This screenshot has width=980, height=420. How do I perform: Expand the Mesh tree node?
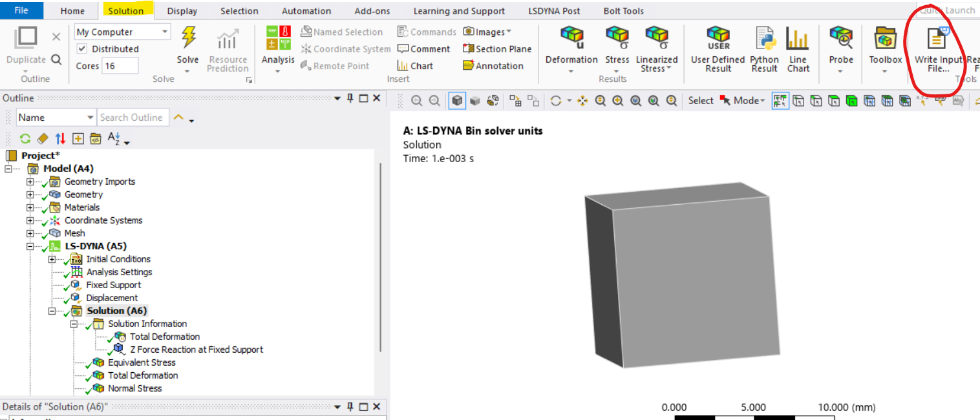tap(29, 233)
